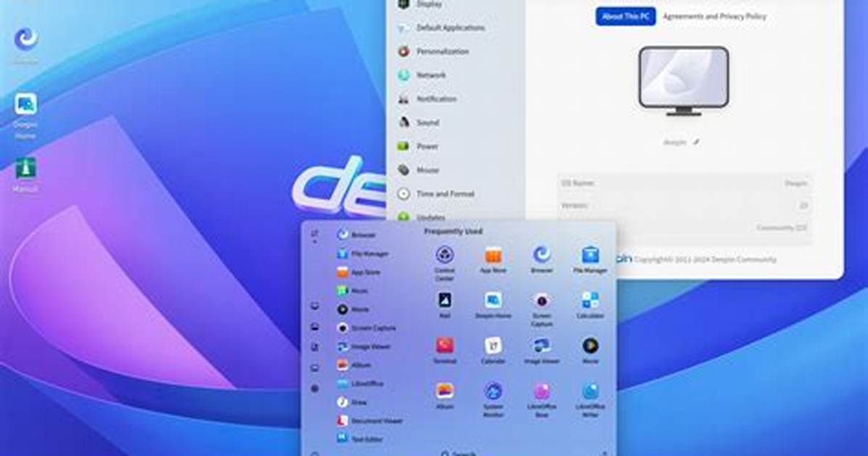Viewport: 868px width, 456px height.
Task: Select File Manager in the launcher app list
Action: [363, 253]
